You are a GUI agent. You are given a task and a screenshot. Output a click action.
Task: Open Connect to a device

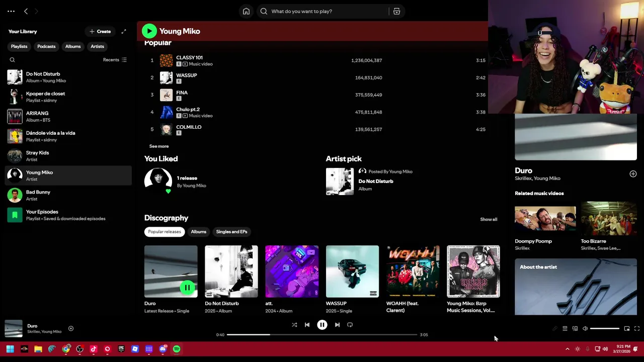click(x=575, y=329)
